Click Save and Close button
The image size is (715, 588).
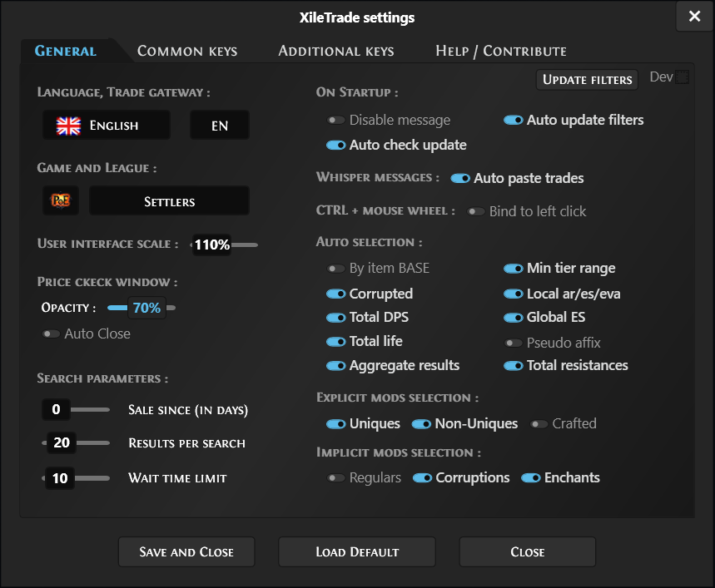pyautogui.click(x=186, y=551)
